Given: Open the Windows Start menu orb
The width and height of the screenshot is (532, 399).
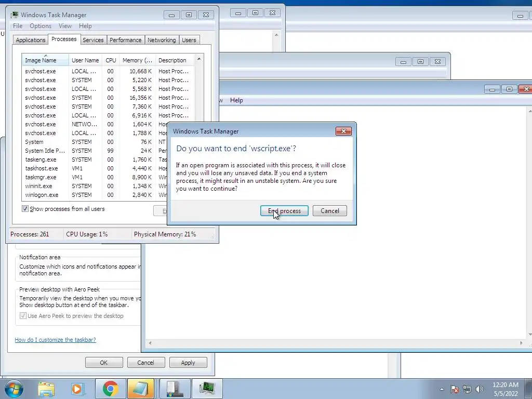Looking at the screenshot, I should (x=14, y=389).
